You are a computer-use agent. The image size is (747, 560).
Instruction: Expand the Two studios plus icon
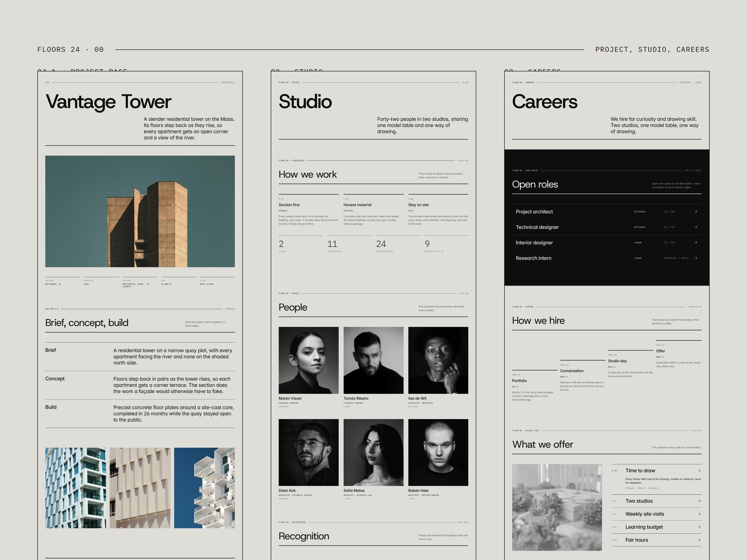tap(699, 501)
